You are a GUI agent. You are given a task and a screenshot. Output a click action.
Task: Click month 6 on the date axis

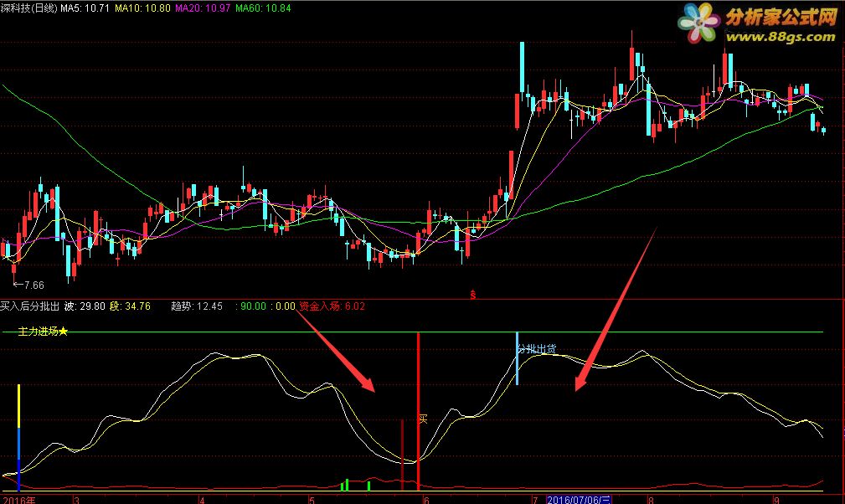tap(426, 500)
